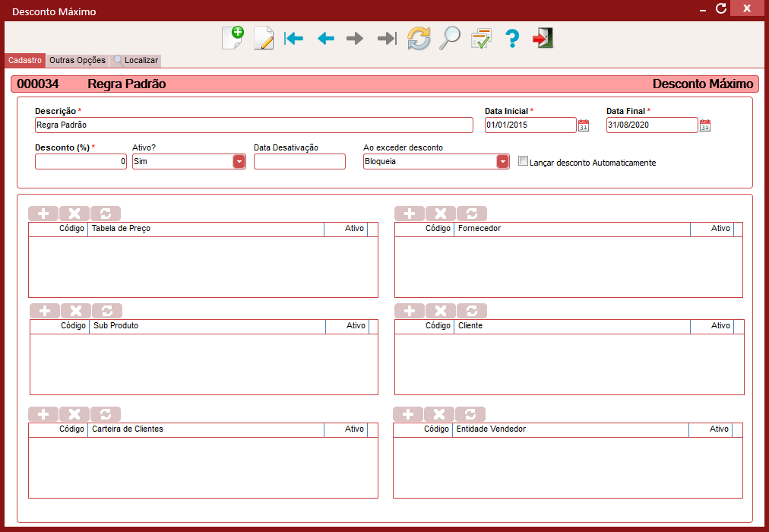Click the Sub Produto column header
This screenshot has height=532, width=769.
[x=207, y=326]
